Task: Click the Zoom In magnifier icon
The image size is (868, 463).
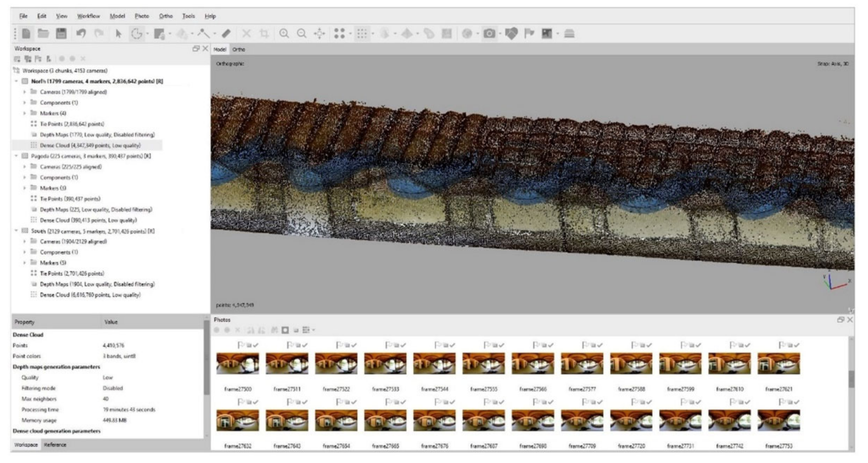Action: click(x=284, y=33)
